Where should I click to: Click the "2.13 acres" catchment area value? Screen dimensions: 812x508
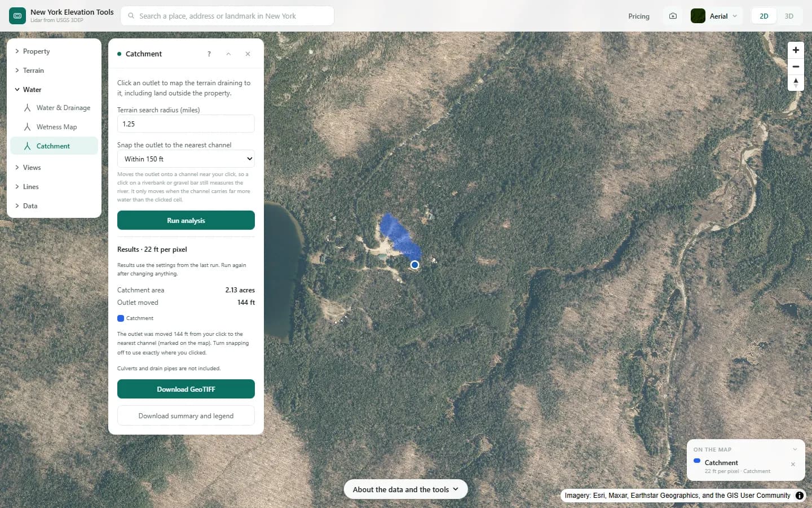pos(240,290)
